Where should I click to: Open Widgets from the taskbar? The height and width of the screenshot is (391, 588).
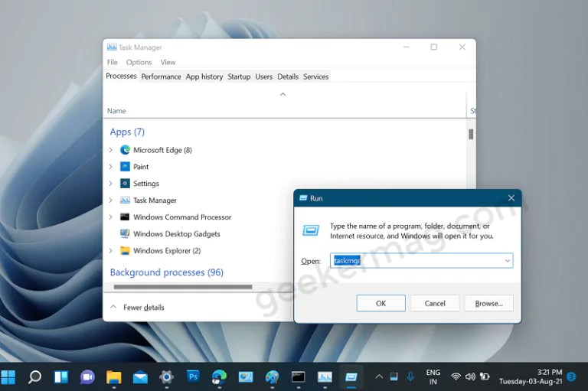[x=61, y=376]
